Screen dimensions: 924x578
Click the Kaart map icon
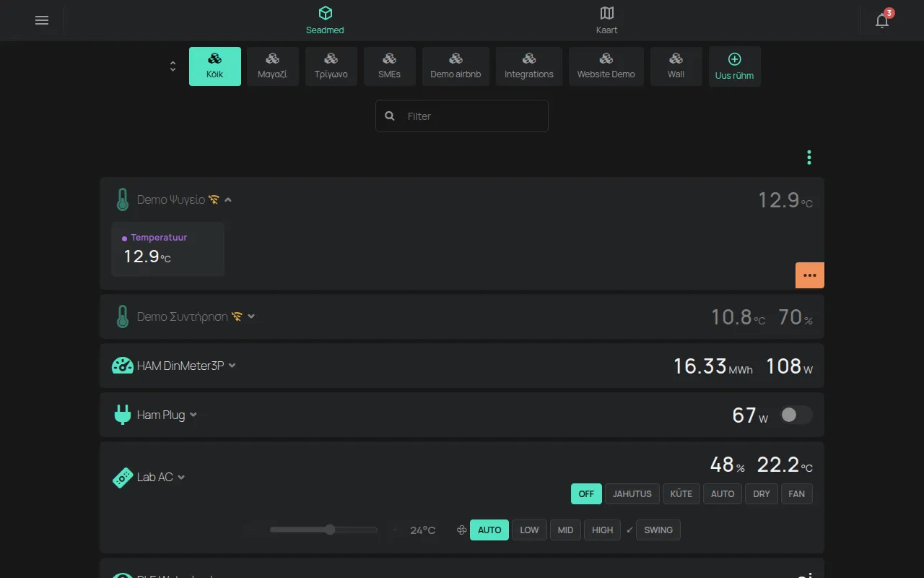[x=606, y=13]
